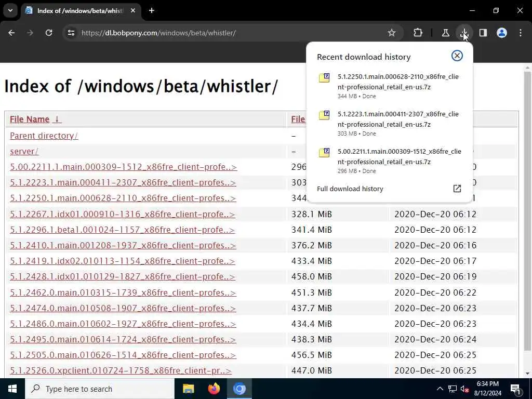Download 5.1.2428.1.idx01.010129-1827 file link

point(122,276)
